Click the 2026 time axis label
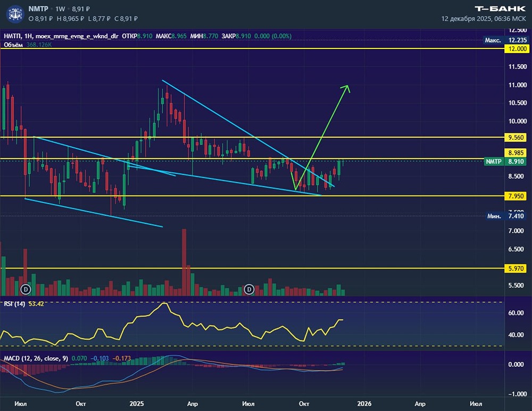The height and width of the screenshot is (411, 532). pos(364,404)
